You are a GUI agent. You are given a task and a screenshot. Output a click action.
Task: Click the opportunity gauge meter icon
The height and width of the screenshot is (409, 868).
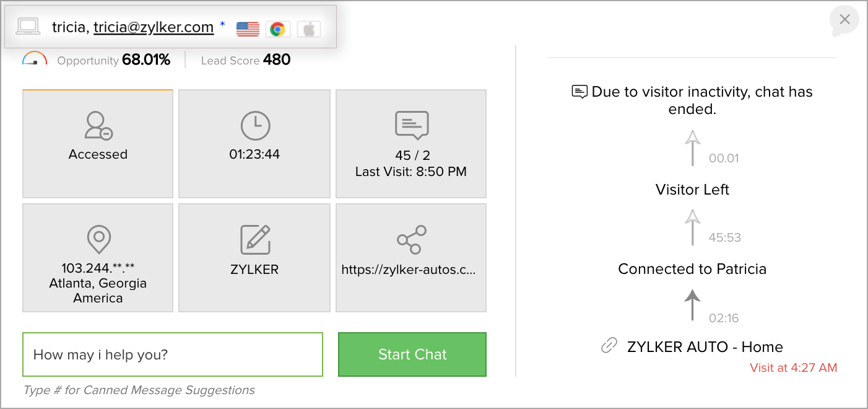pyautogui.click(x=35, y=59)
